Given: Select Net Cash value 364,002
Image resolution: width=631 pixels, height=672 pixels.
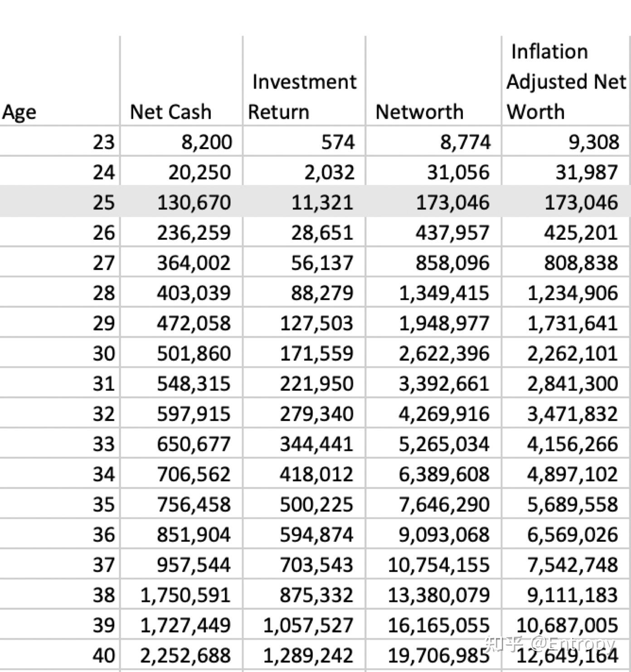Looking at the screenshot, I should (x=194, y=263).
